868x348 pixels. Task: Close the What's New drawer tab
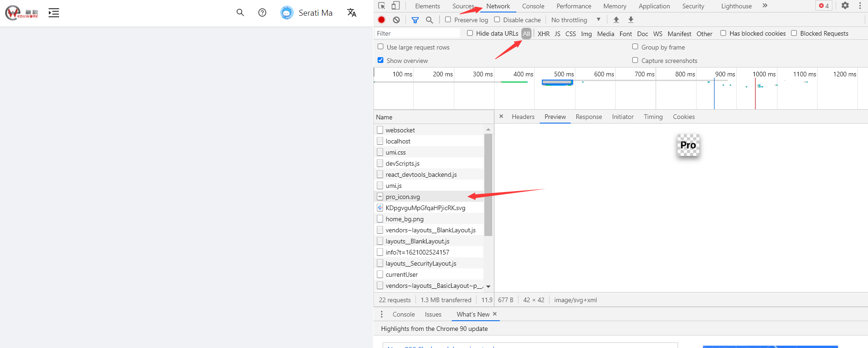point(495,314)
